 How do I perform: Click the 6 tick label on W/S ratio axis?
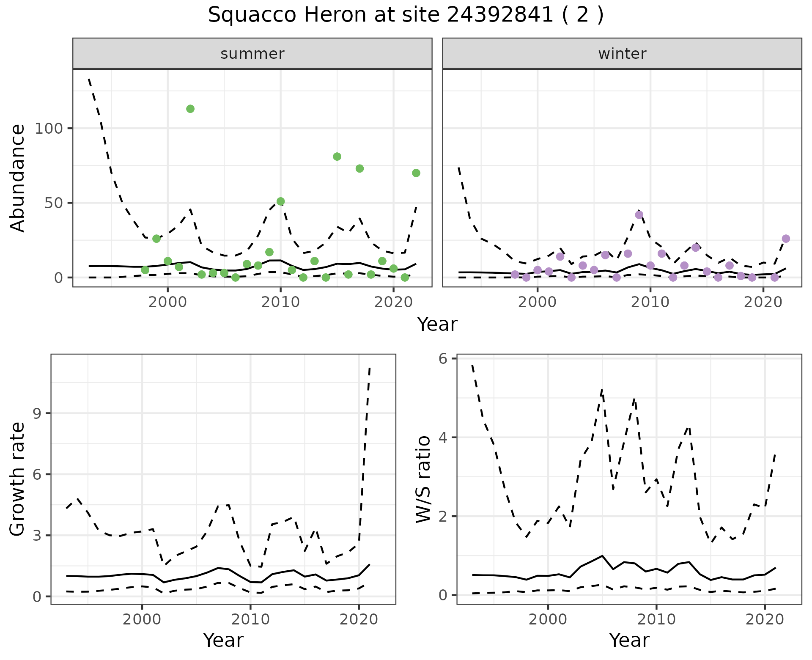(x=443, y=359)
